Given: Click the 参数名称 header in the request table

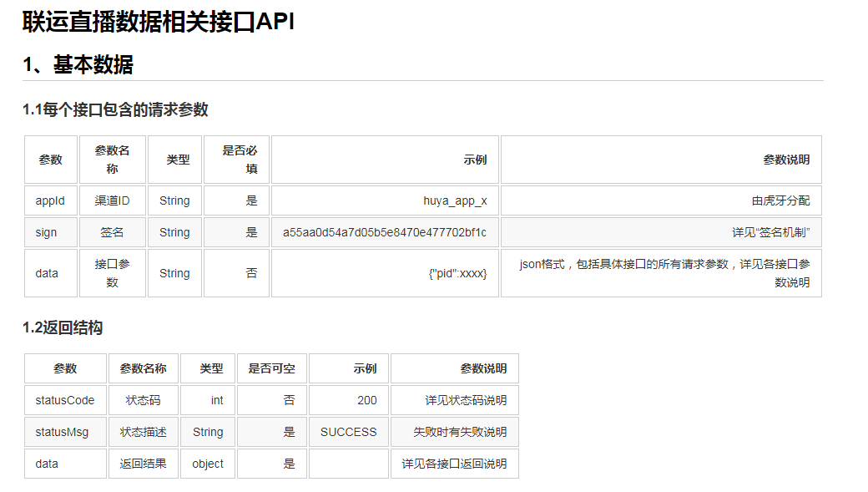Looking at the screenshot, I should pos(113,160).
